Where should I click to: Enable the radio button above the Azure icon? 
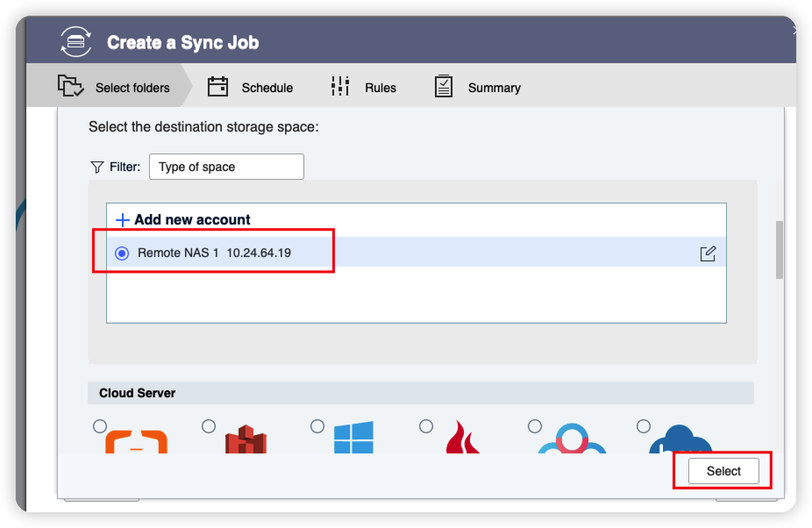click(x=317, y=426)
